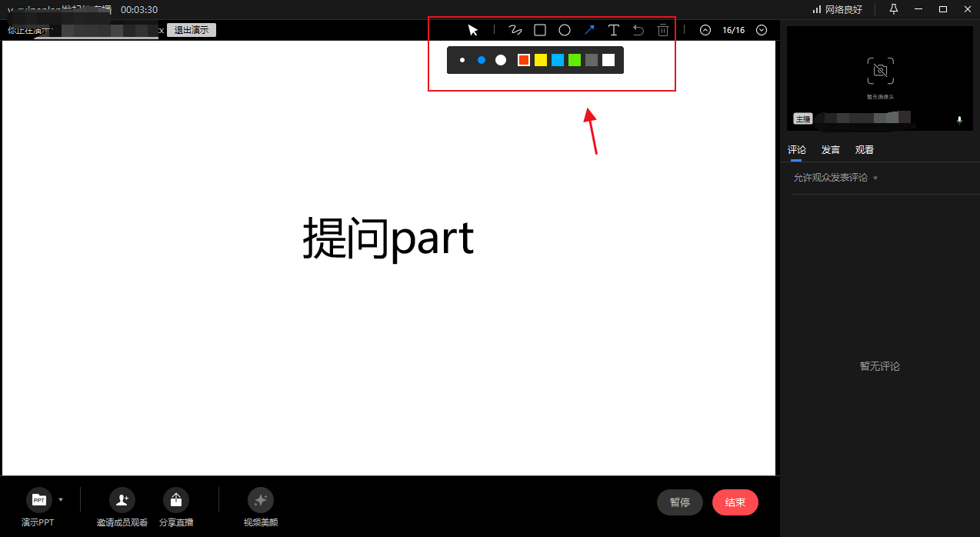Select the circle drawing tool
Screen dimensions: 980x537
point(564,29)
